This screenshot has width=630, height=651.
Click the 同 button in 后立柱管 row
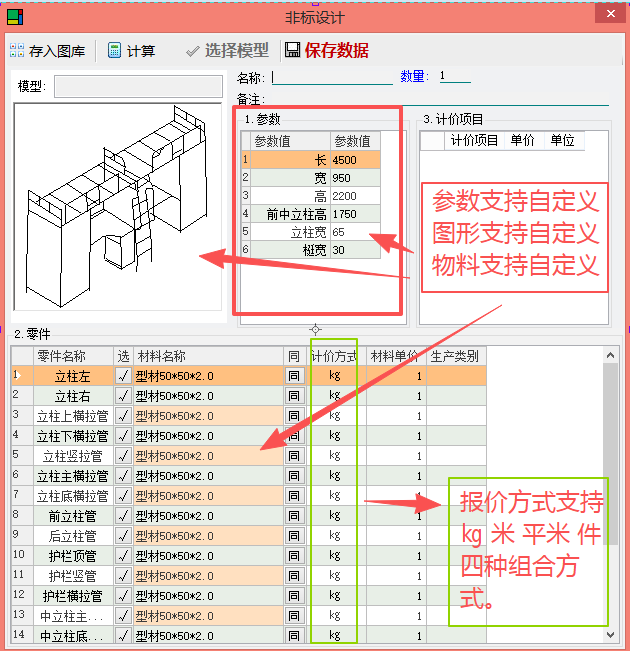[294, 536]
